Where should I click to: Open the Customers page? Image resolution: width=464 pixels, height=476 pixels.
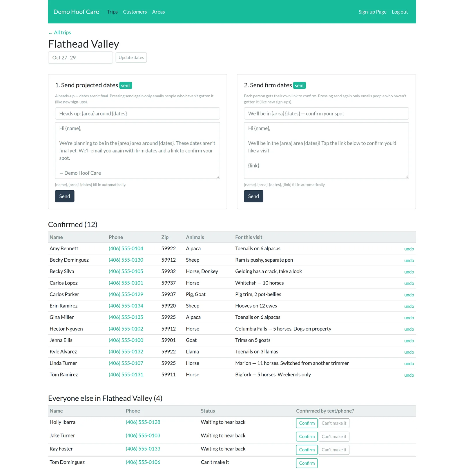tap(135, 12)
